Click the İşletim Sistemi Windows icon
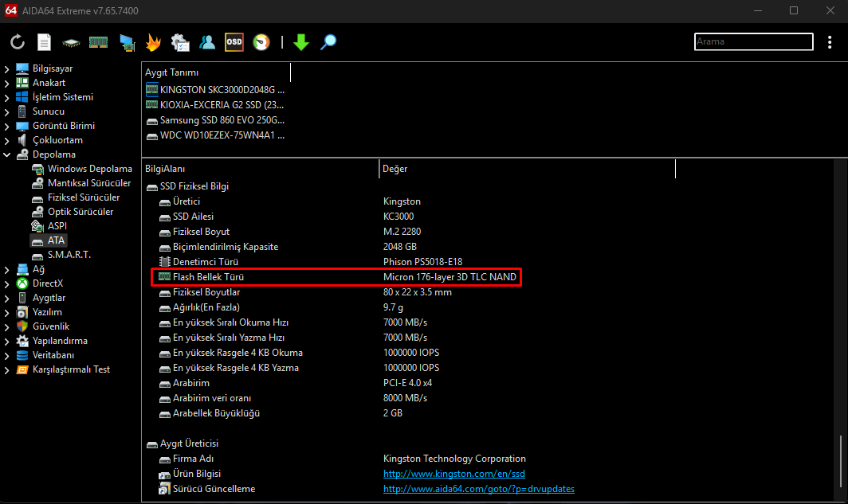The height and width of the screenshot is (504, 848). pyautogui.click(x=22, y=97)
